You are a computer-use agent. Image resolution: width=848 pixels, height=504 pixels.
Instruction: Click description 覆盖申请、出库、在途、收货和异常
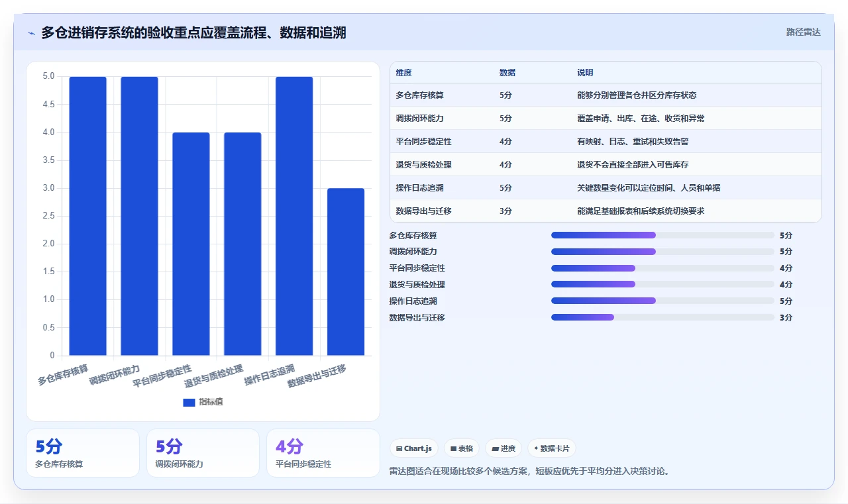pos(641,119)
